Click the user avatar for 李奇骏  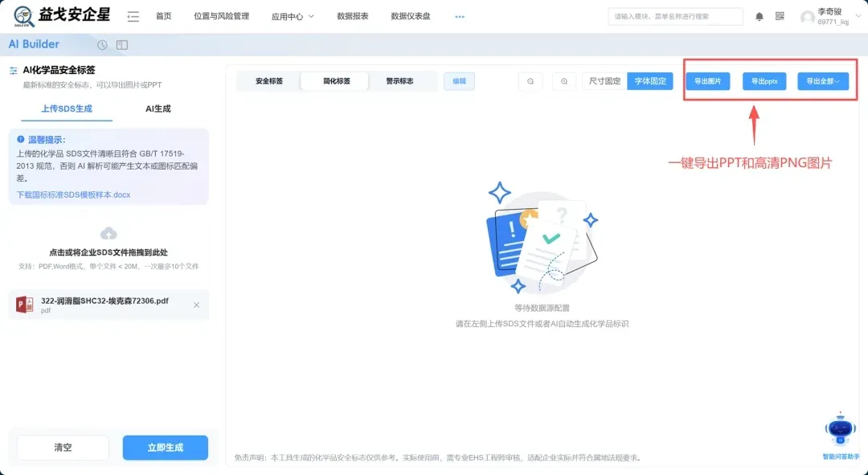tap(808, 17)
